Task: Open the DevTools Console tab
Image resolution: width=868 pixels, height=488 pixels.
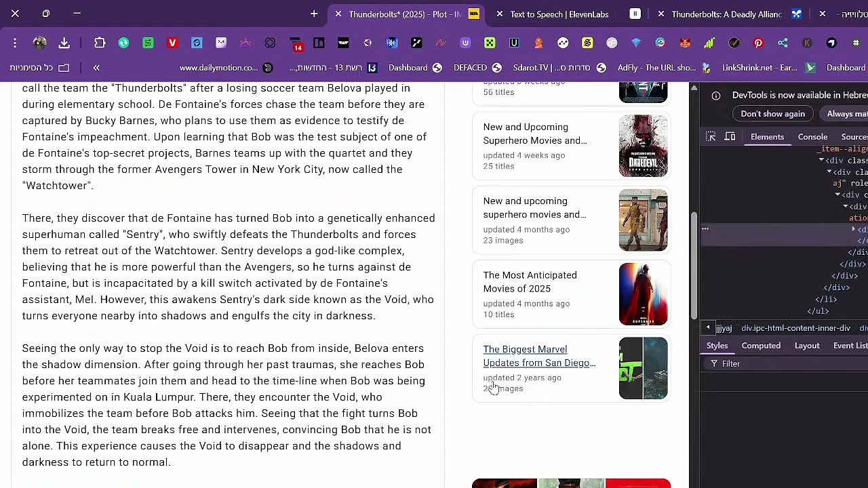Action: 812,137
